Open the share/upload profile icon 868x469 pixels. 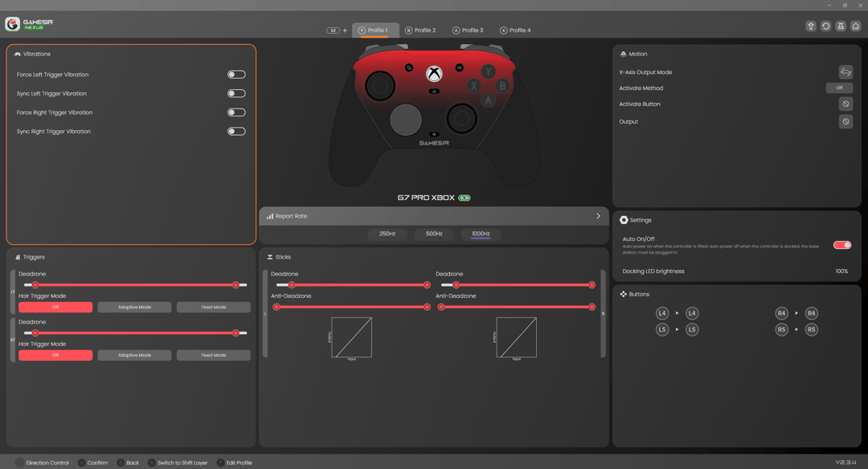[x=810, y=26]
